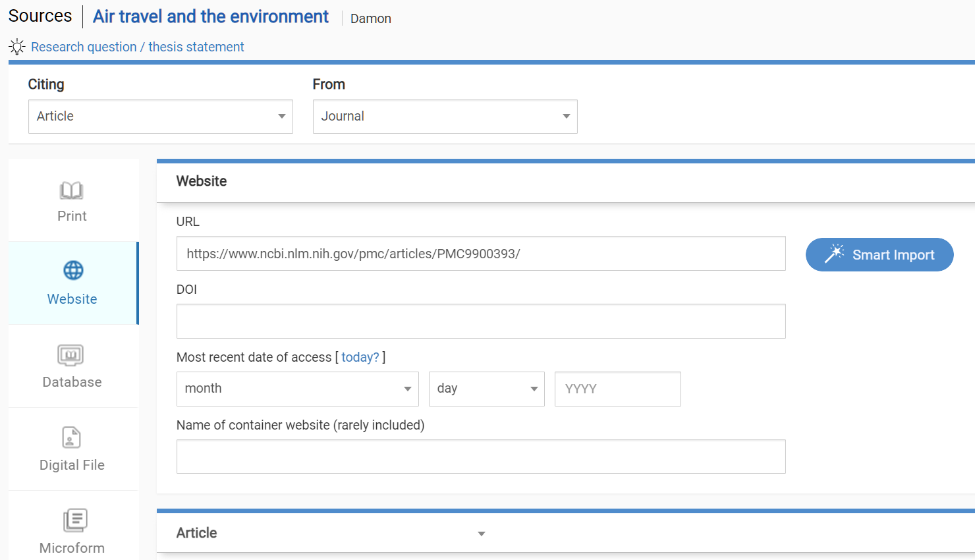This screenshot has width=975, height=560.
Task: Click the Print book icon
Action: [x=71, y=190]
